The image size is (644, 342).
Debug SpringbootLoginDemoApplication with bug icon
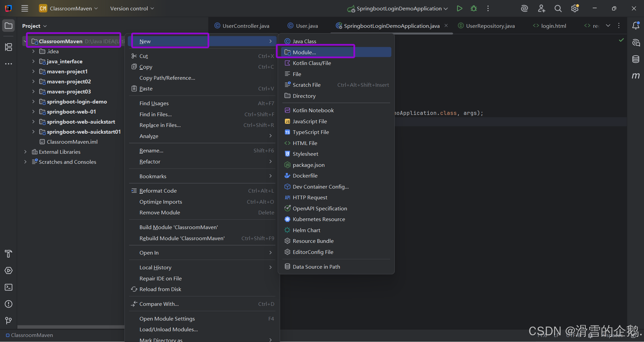tap(474, 8)
